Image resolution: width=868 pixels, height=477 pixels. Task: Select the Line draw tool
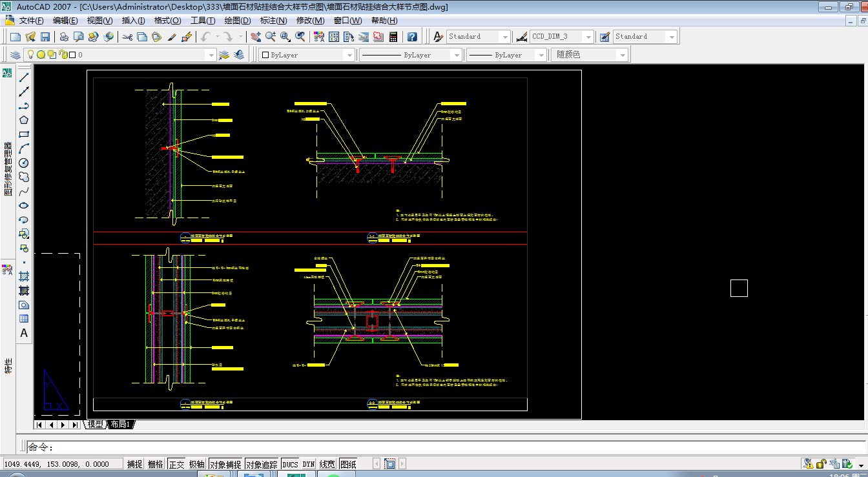tap(24, 77)
